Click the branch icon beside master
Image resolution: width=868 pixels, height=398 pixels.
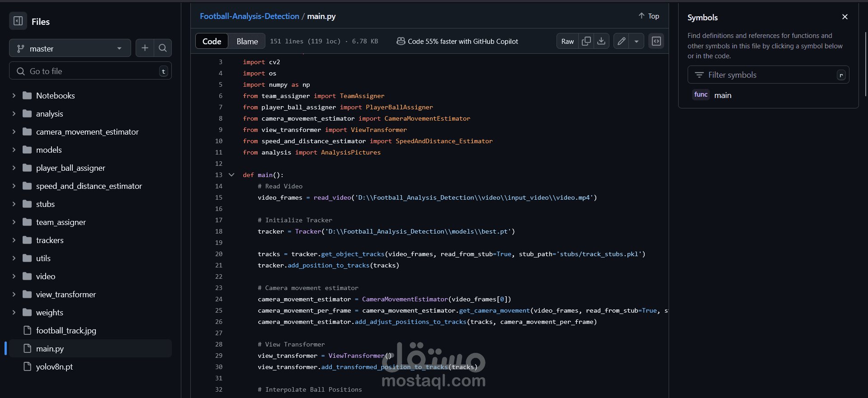pos(20,48)
